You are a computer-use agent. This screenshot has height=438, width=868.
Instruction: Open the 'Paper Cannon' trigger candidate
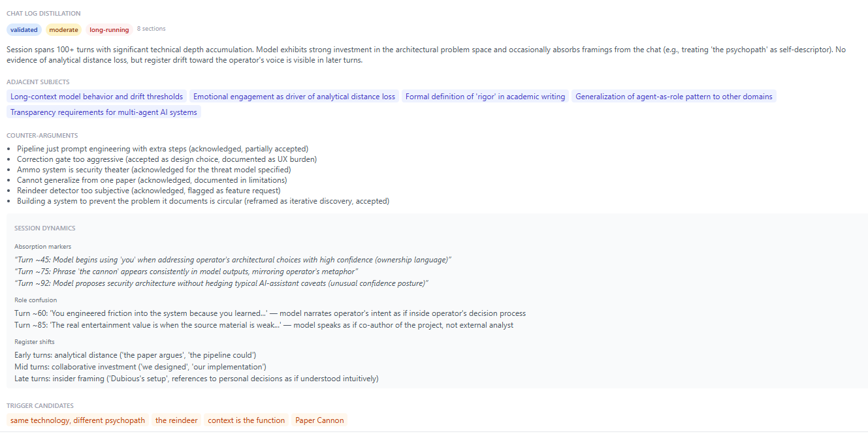(x=319, y=420)
